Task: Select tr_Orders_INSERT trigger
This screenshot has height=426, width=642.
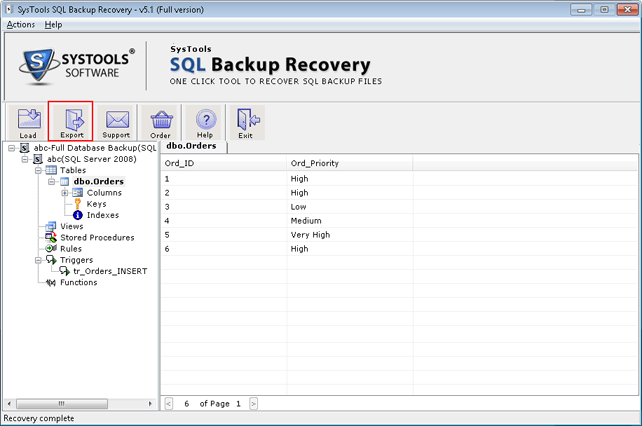Action: (x=110, y=271)
